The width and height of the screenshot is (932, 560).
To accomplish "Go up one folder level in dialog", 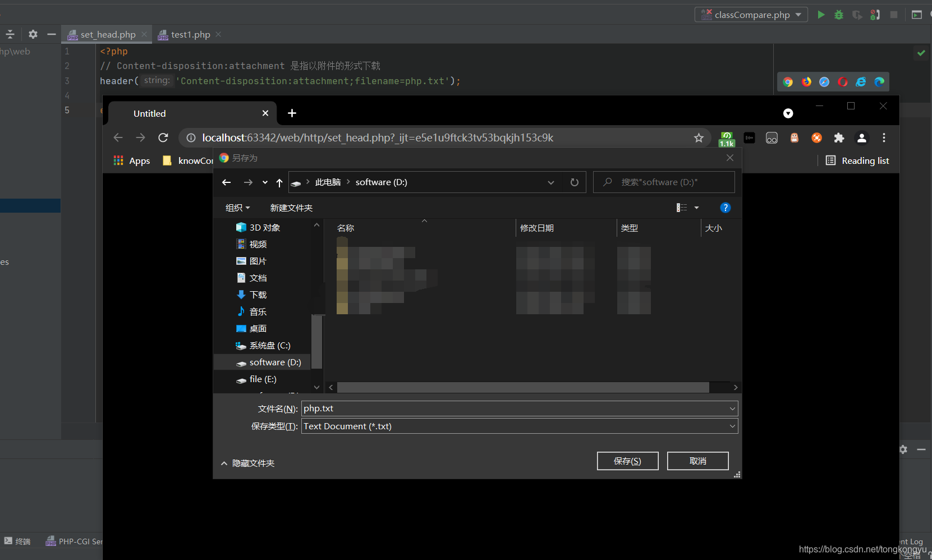I will [x=279, y=182].
